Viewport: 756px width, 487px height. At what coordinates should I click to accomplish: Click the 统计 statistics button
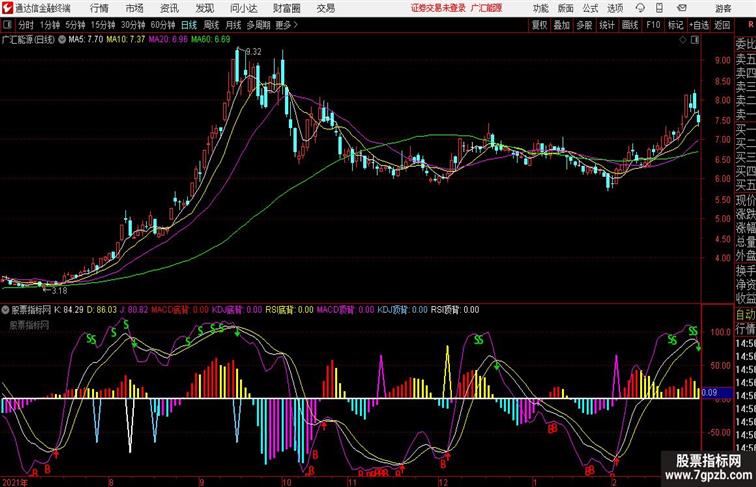[607, 25]
